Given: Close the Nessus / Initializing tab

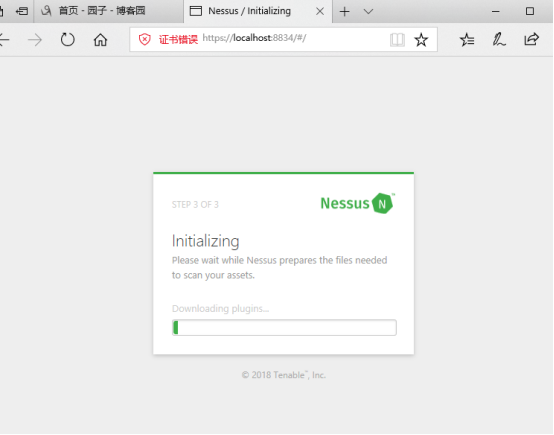Looking at the screenshot, I should (x=320, y=12).
